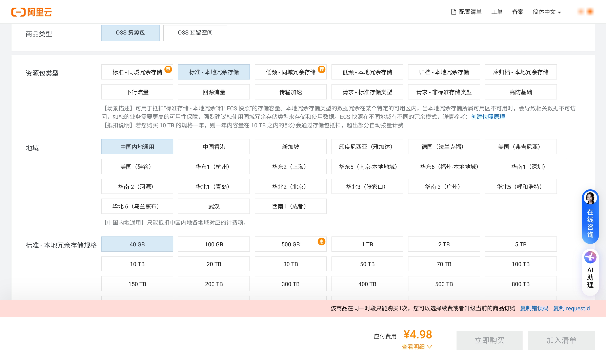Select region 武汉
The height and width of the screenshot is (364, 606).
214,206
